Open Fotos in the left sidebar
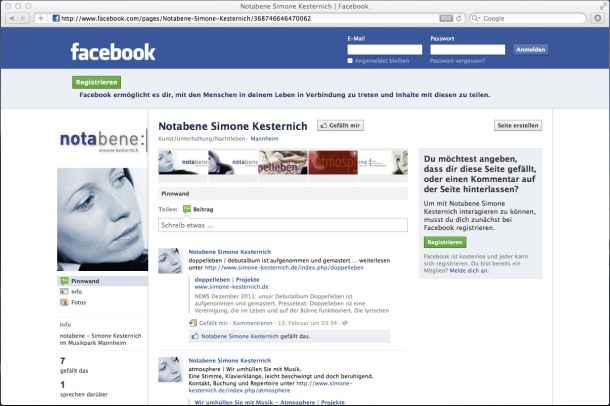 click(78, 302)
